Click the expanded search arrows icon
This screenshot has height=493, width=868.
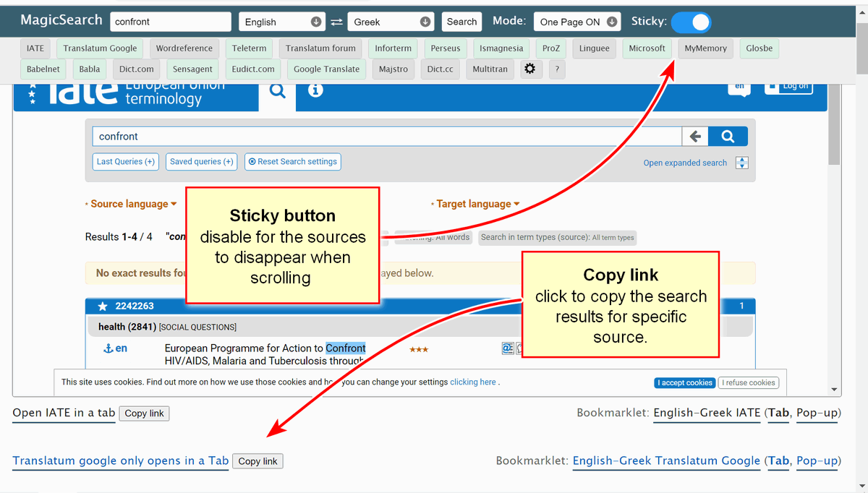[742, 163]
